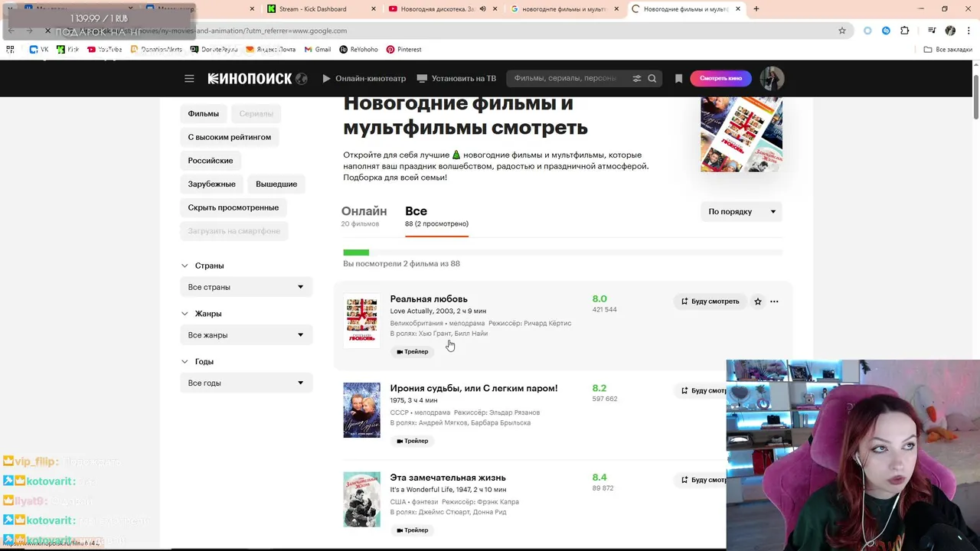Add Реальная любовь to Буду смотреть
Image resolution: width=980 pixels, height=551 pixels.
pyautogui.click(x=710, y=302)
